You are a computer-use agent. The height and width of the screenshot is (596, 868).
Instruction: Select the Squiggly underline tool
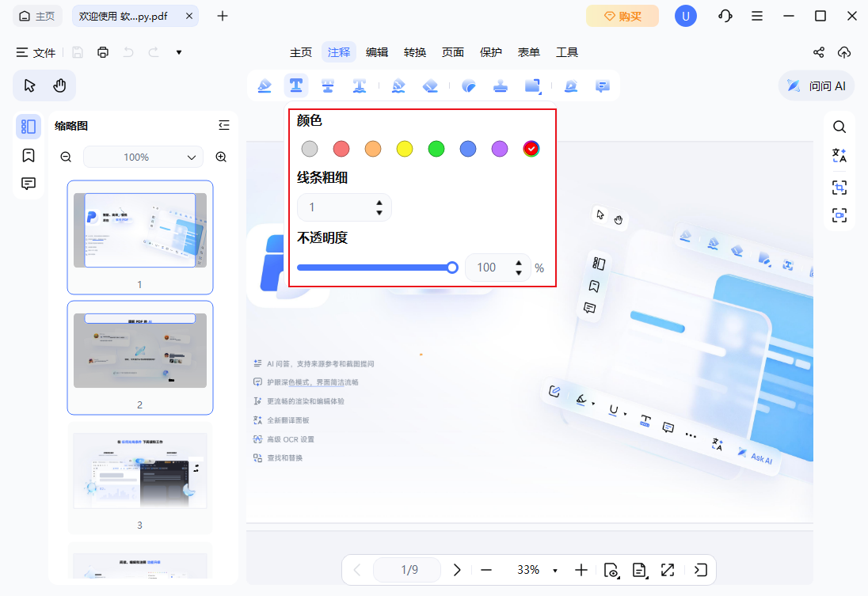point(360,85)
